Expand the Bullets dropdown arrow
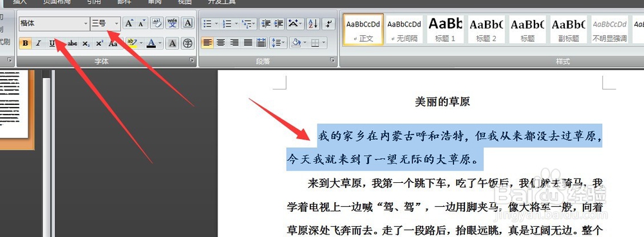 [216, 23]
